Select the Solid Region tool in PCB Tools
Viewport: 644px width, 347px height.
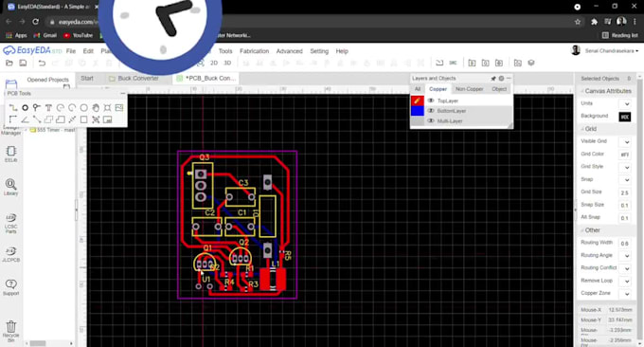pyautogui.click(x=61, y=119)
